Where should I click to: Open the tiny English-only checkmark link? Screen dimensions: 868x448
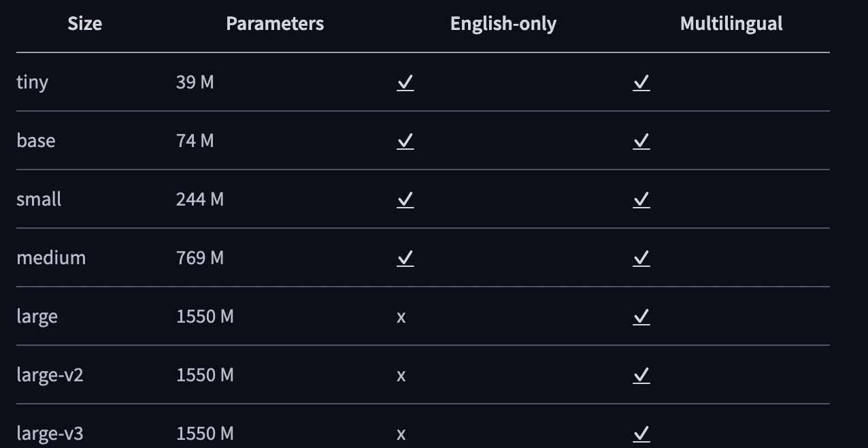pyautogui.click(x=405, y=82)
